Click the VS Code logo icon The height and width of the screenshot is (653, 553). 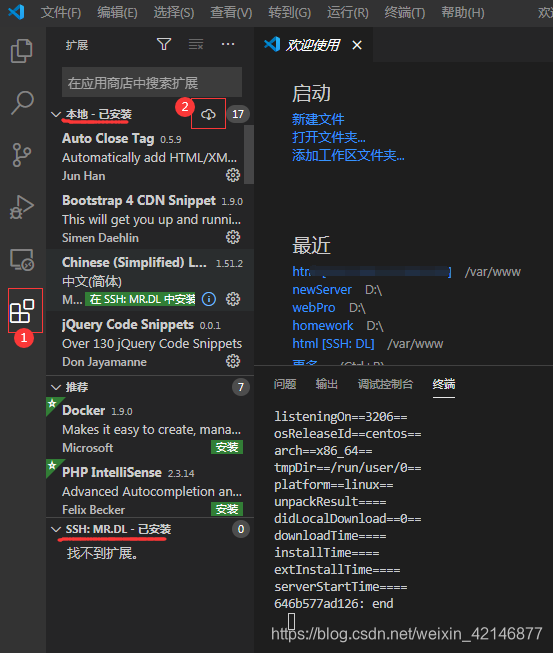coord(17,12)
